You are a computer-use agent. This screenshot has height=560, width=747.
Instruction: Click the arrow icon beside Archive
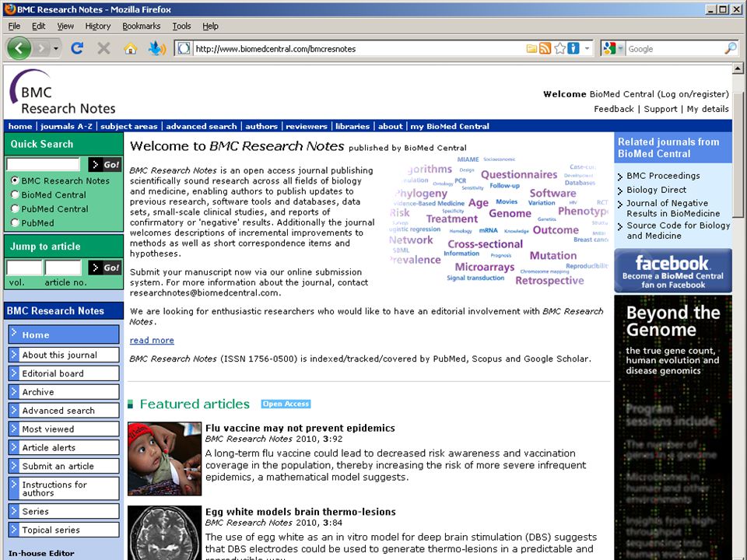click(x=14, y=391)
